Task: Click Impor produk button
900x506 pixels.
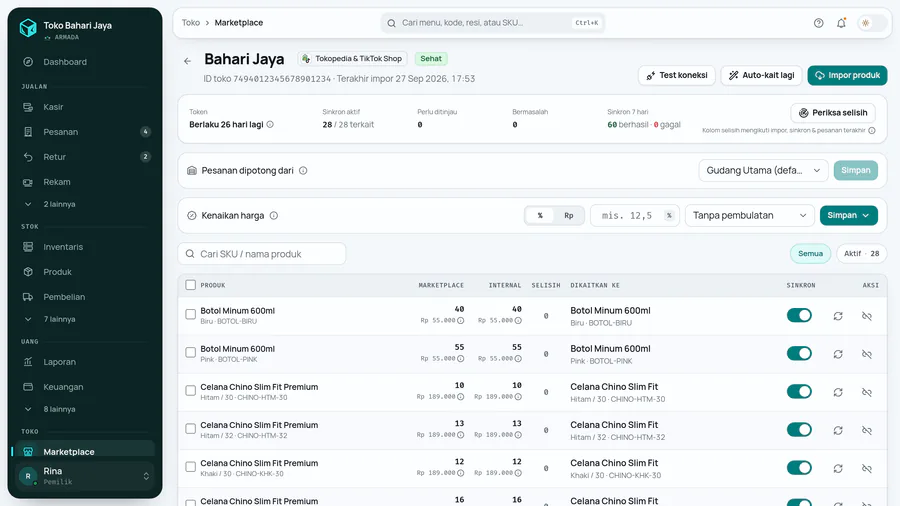Action: (847, 75)
